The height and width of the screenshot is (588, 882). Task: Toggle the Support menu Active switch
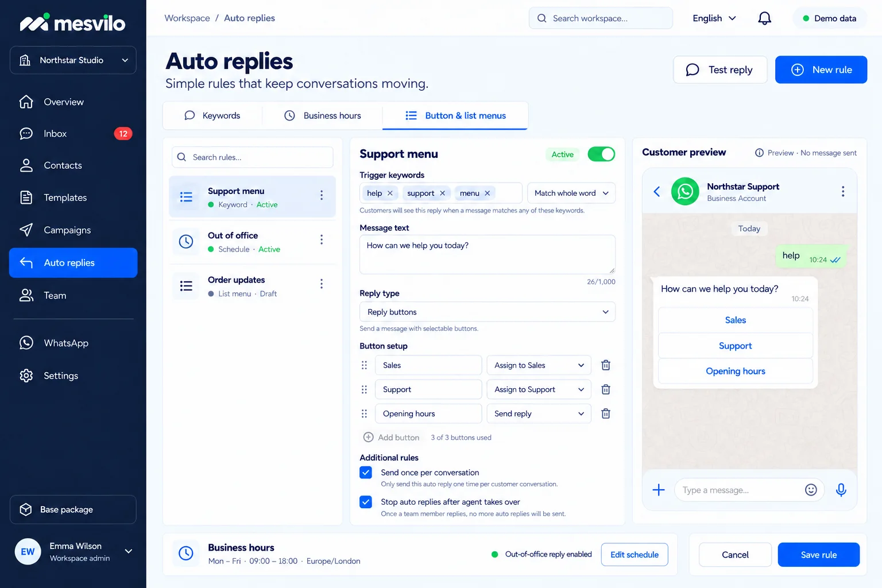[601, 154]
